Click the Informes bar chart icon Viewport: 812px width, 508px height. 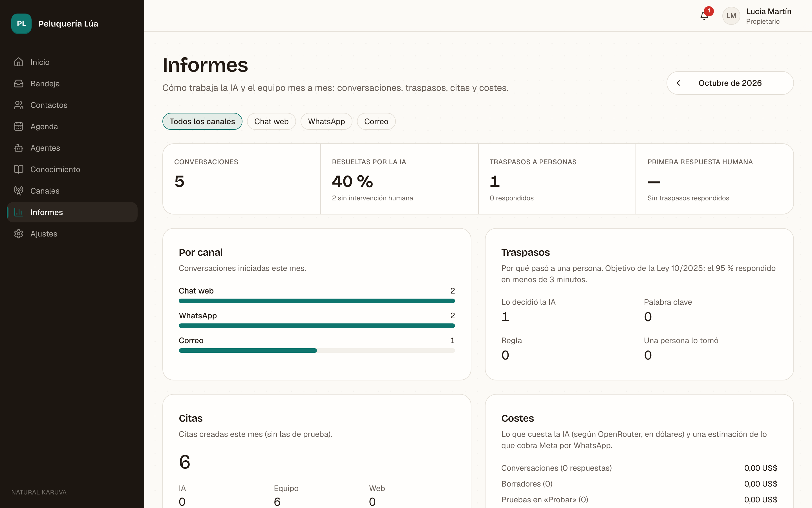pos(18,212)
